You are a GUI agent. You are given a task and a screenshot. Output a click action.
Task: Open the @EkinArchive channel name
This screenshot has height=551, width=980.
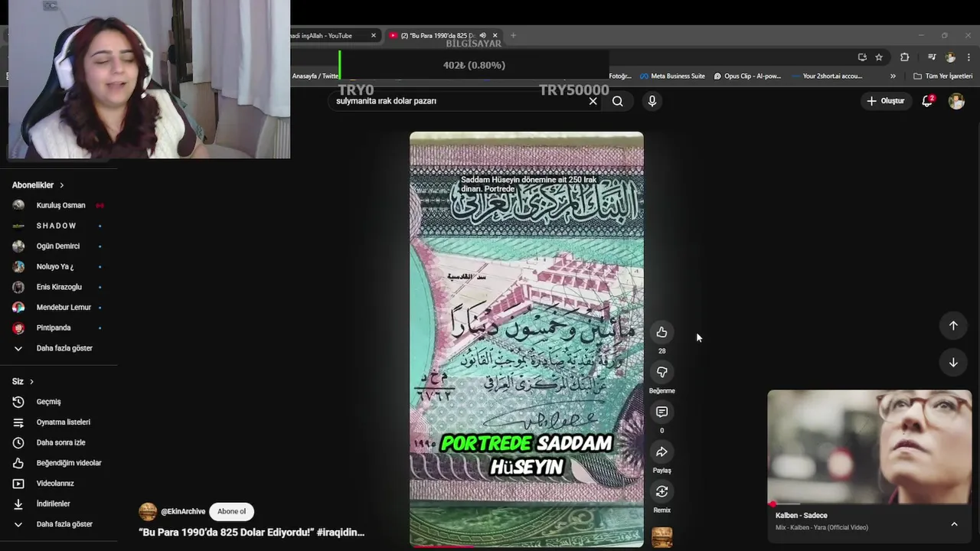[x=183, y=511]
